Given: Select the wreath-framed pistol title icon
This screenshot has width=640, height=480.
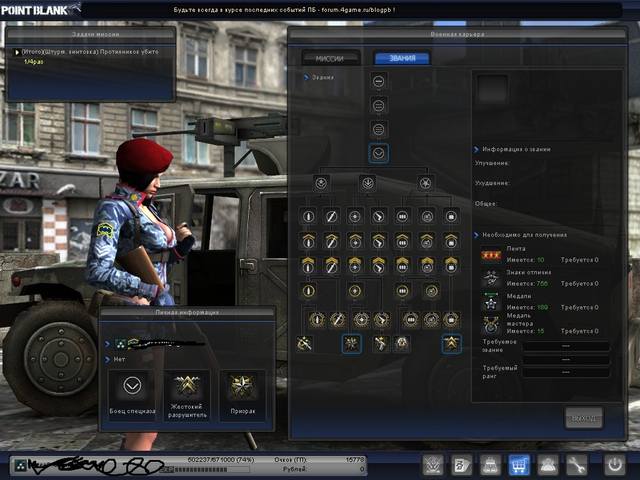Looking at the screenshot, I should 381,320.
